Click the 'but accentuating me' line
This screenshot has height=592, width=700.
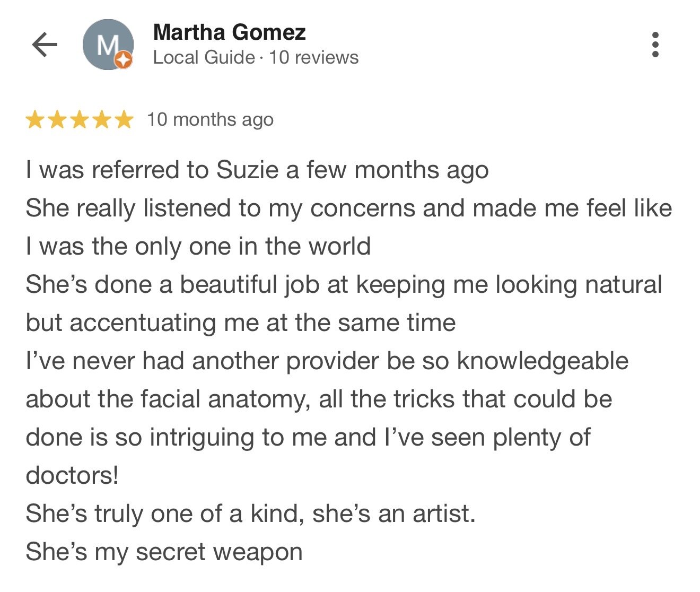[241, 323]
